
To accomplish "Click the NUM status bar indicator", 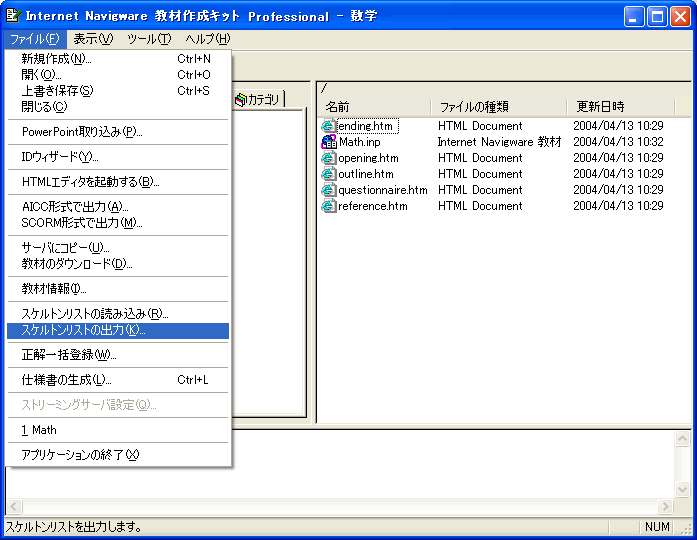I will point(657,527).
